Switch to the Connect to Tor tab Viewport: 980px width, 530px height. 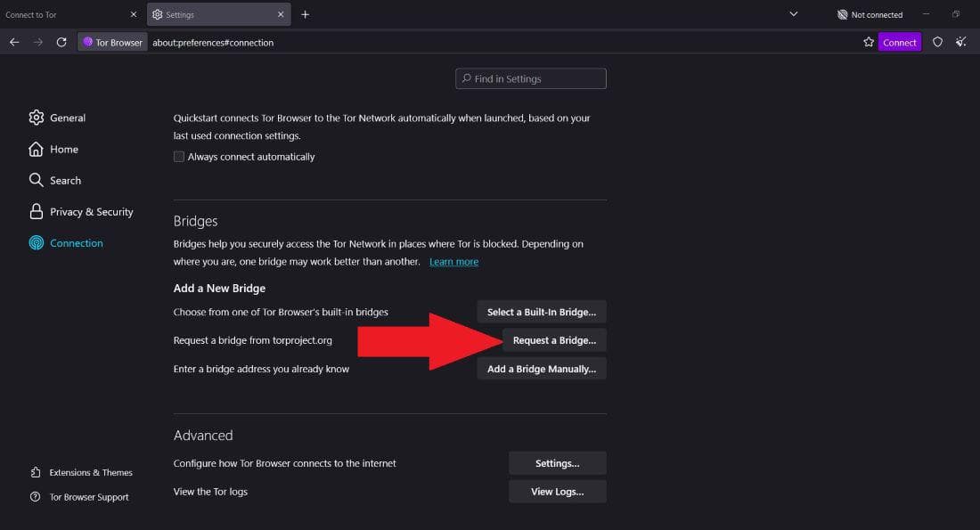[x=70, y=14]
